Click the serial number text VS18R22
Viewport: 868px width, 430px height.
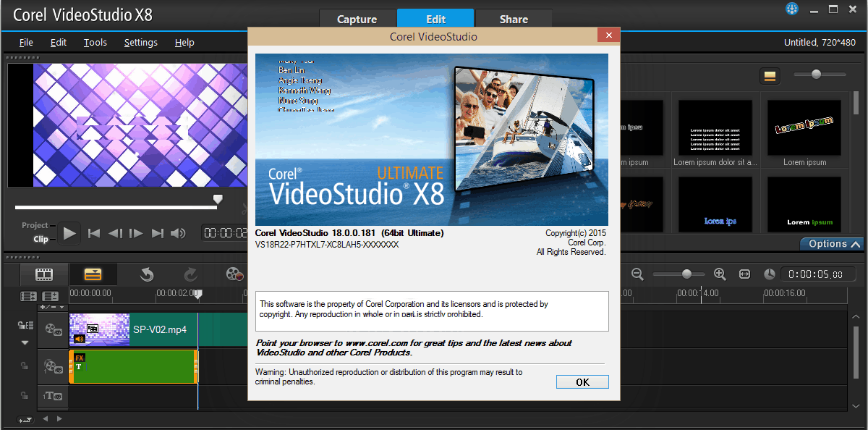click(327, 245)
